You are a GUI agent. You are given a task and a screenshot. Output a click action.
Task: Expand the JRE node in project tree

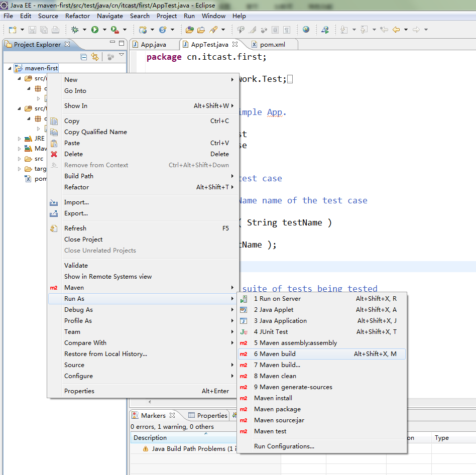coord(20,139)
